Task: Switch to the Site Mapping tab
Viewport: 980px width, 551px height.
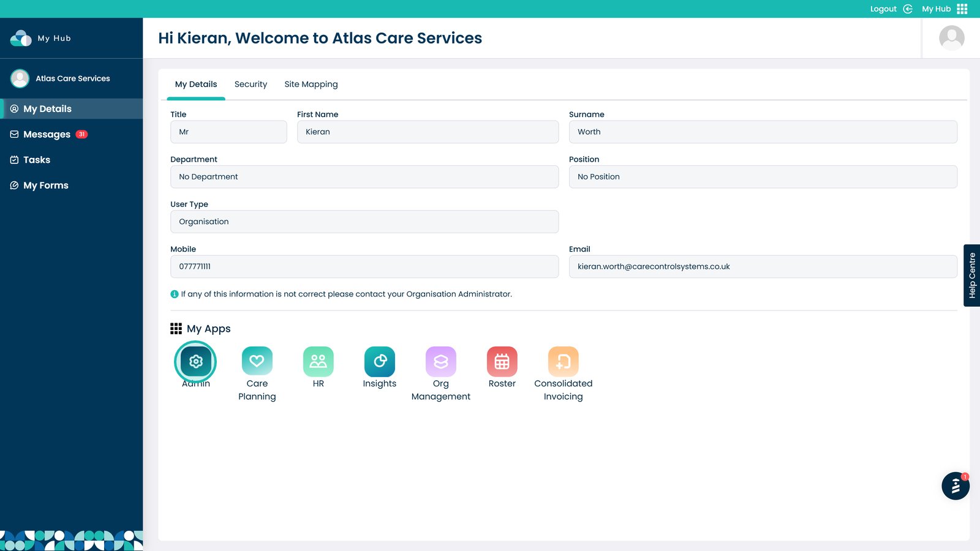Action: click(311, 84)
